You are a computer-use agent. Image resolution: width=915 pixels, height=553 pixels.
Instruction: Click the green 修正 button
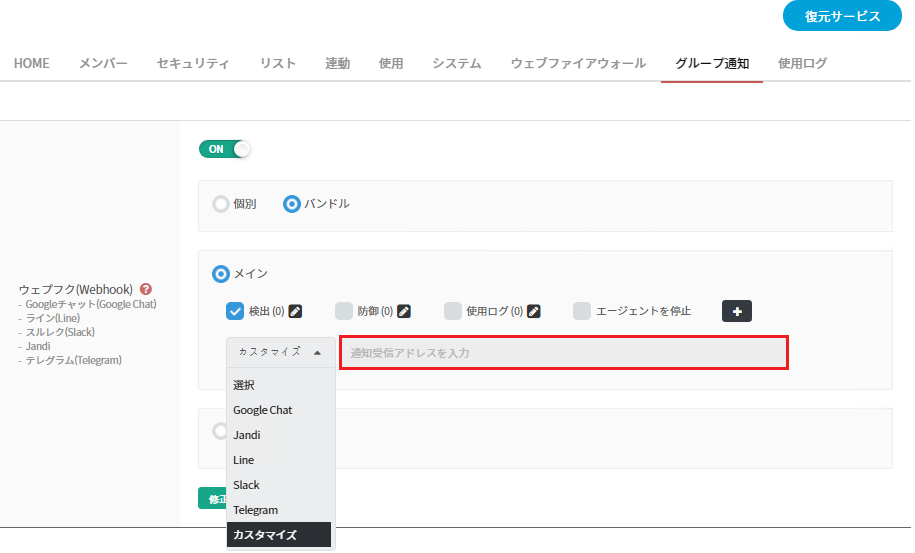(x=212, y=498)
